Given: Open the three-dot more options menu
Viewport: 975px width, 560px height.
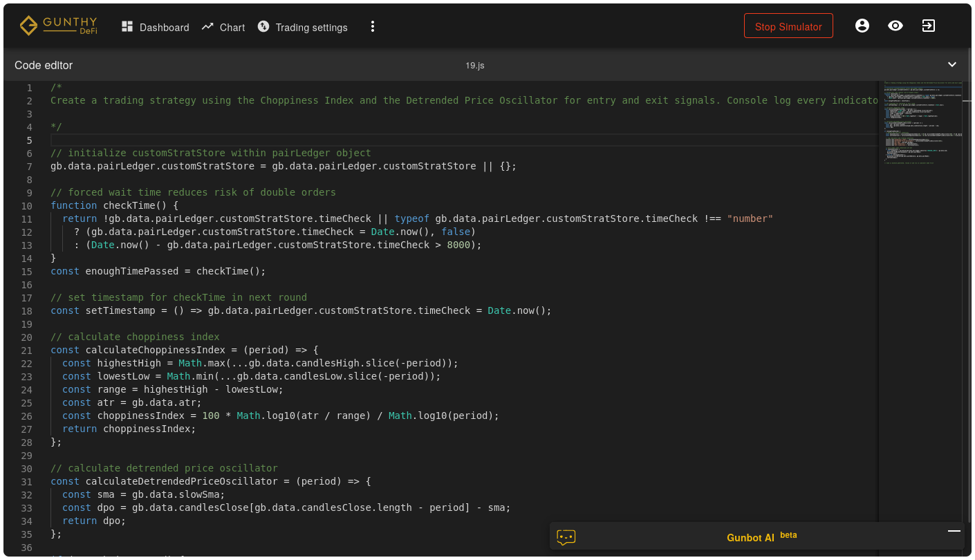Looking at the screenshot, I should pyautogui.click(x=373, y=26).
